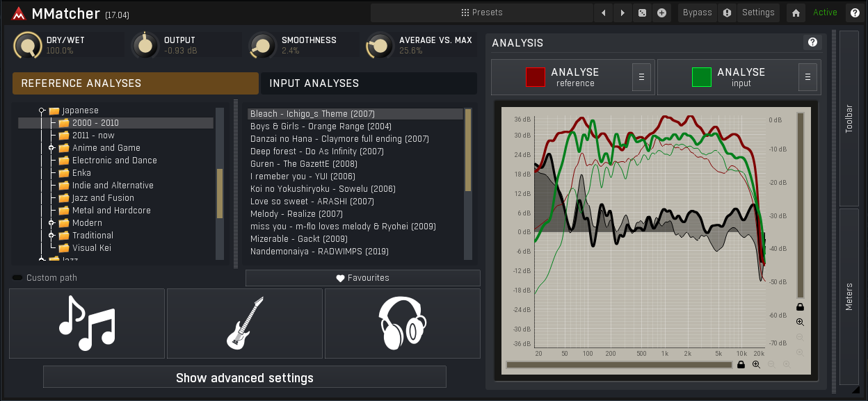The image size is (868, 401).
Task: Select Boys & Girls - Orange Range (2004)
Action: 355,126
